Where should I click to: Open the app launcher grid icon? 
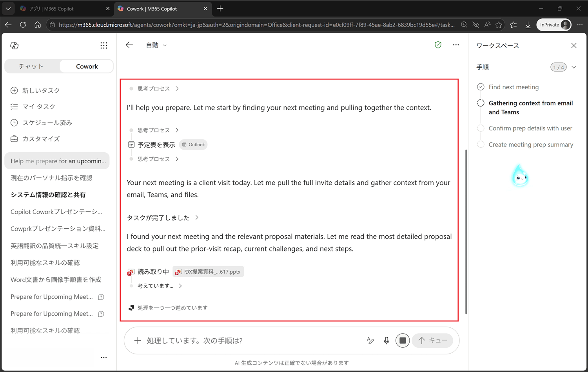pos(103,45)
